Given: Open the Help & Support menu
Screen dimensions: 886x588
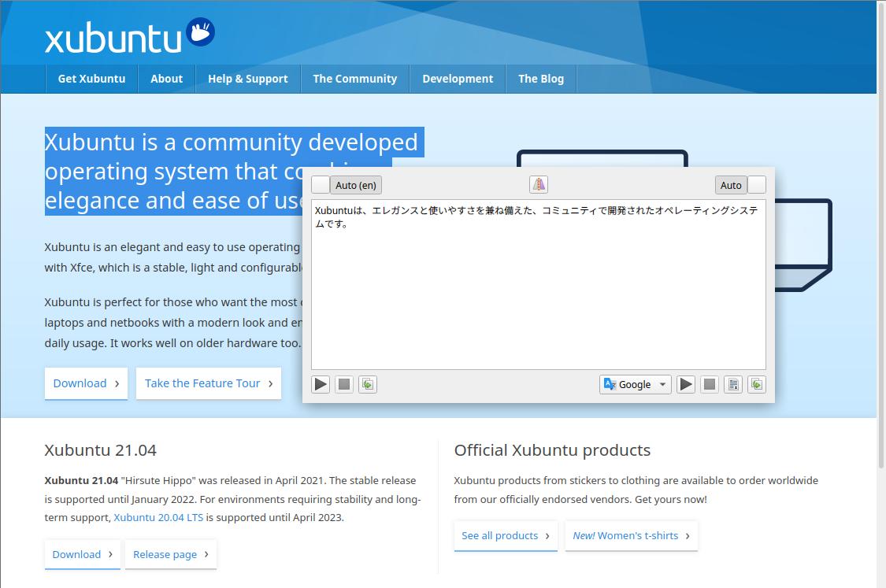Looking at the screenshot, I should pyautogui.click(x=248, y=79).
